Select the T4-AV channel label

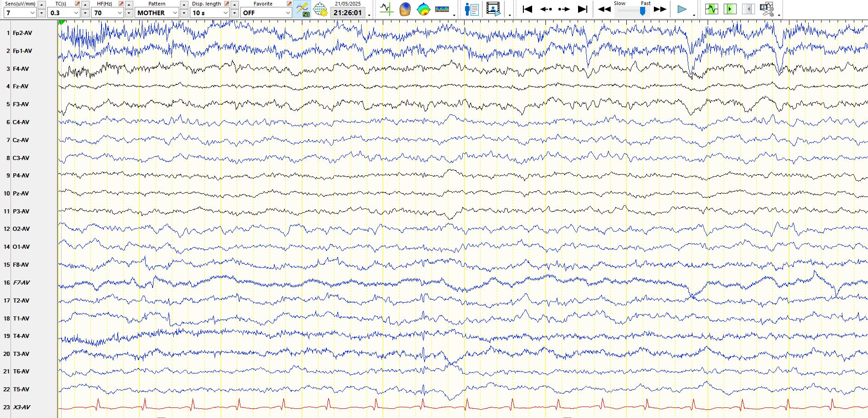pyautogui.click(x=21, y=336)
